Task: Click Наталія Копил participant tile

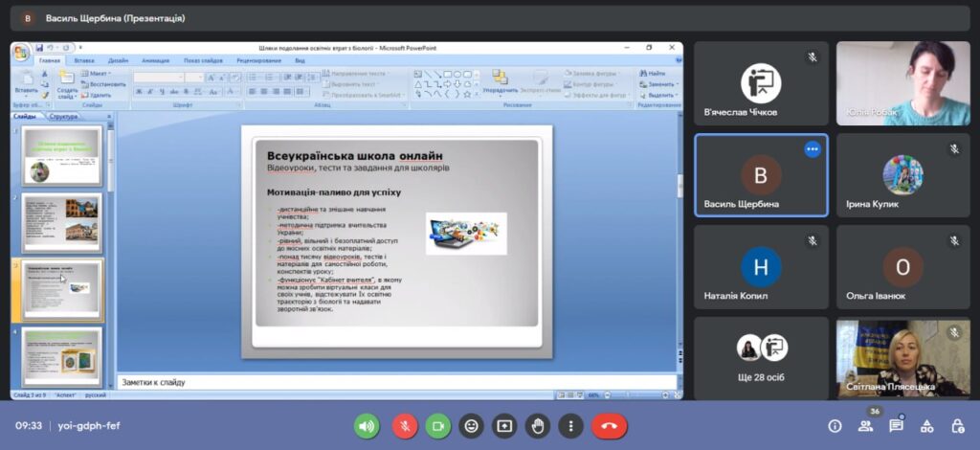Action: pyautogui.click(x=761, y=267)
